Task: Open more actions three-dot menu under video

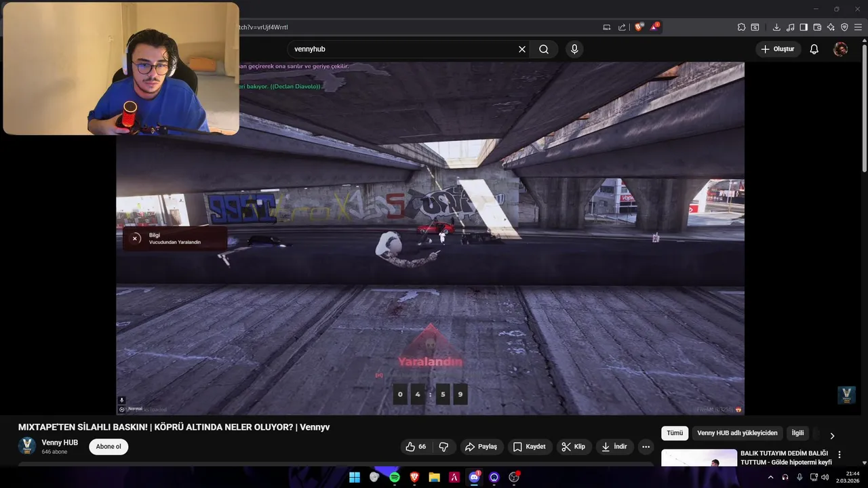Action: point(646,447)
